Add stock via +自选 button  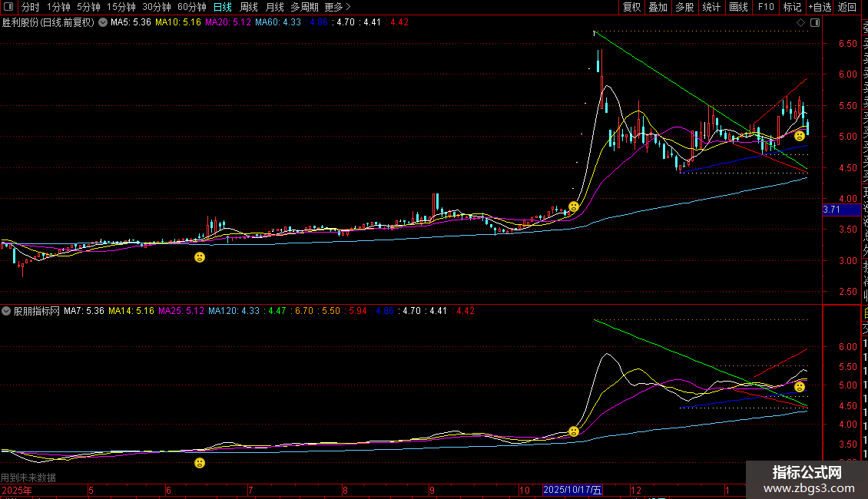[x=819, y=7]
